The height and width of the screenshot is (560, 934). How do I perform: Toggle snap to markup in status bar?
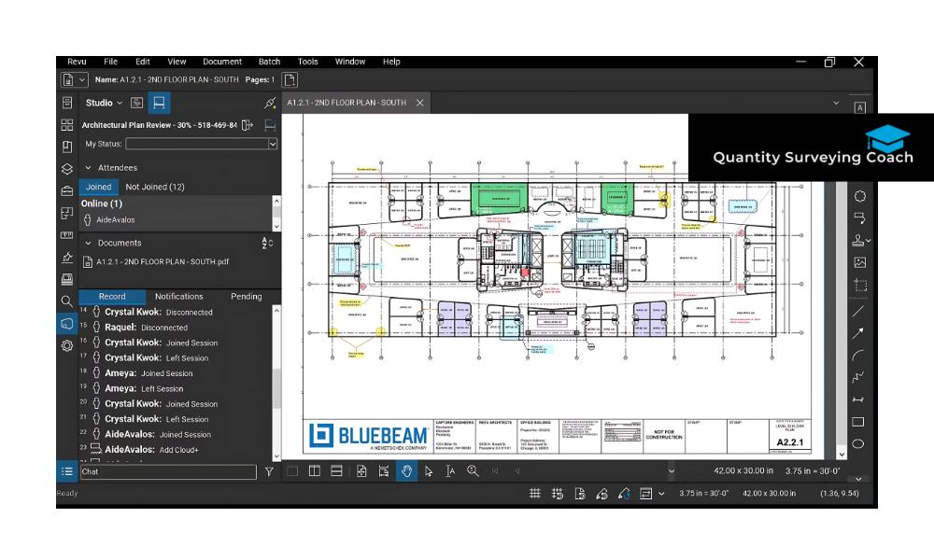pyautogui.click(x=601, y=494)
